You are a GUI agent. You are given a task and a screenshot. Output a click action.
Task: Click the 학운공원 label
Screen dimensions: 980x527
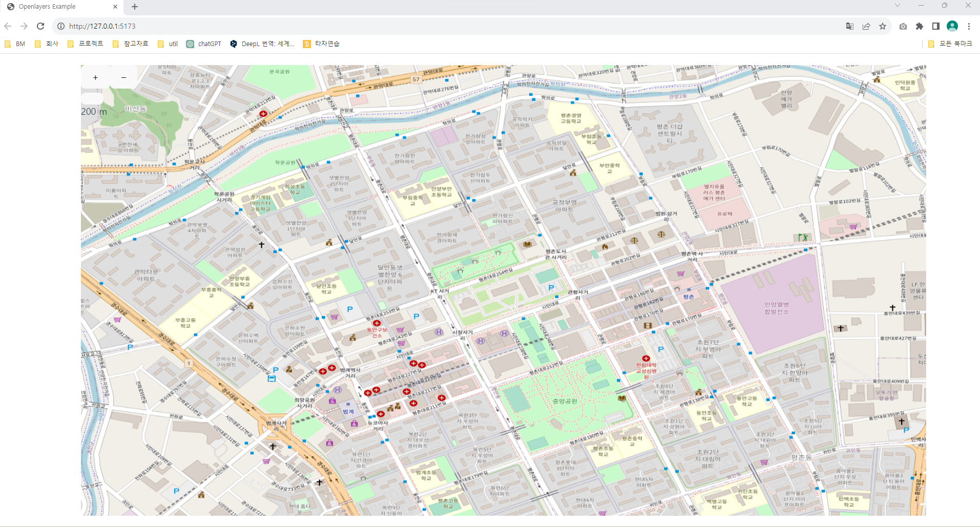pos(285,162)
